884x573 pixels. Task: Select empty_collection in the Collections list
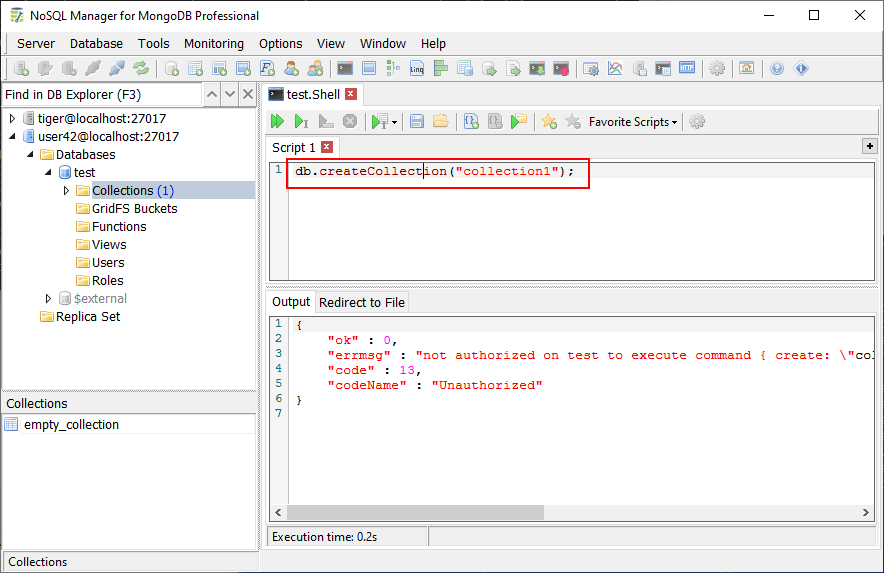point(71,425)
